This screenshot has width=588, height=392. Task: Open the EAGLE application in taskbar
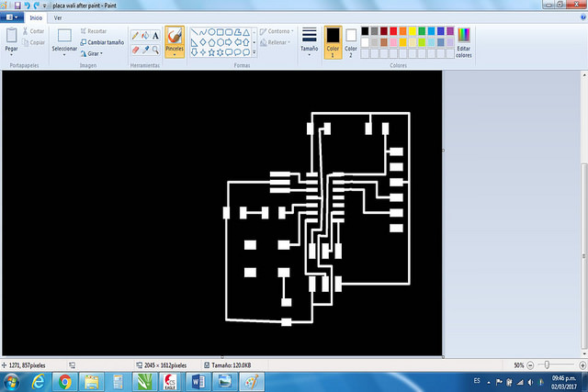tap(171, 382)
